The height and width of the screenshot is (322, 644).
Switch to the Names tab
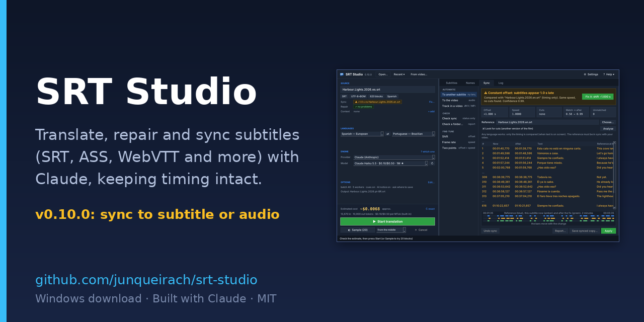point(470,83)
